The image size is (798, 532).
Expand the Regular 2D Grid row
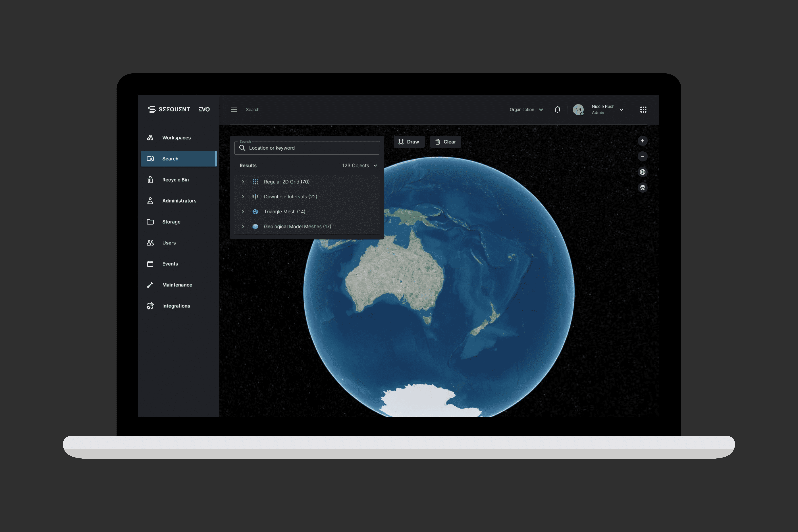tap(243, 182)
